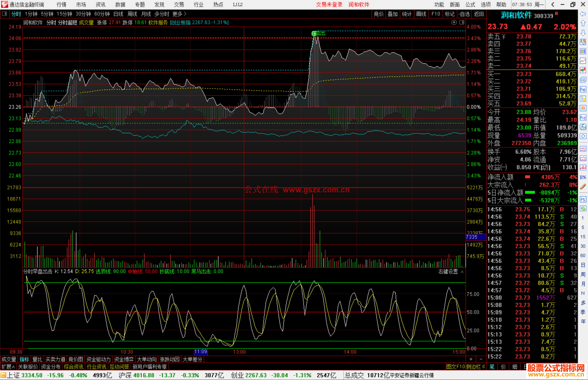Open the -自选 watchlist dropdown button
Screen dimensions: 588x380
tap(464, 14)
